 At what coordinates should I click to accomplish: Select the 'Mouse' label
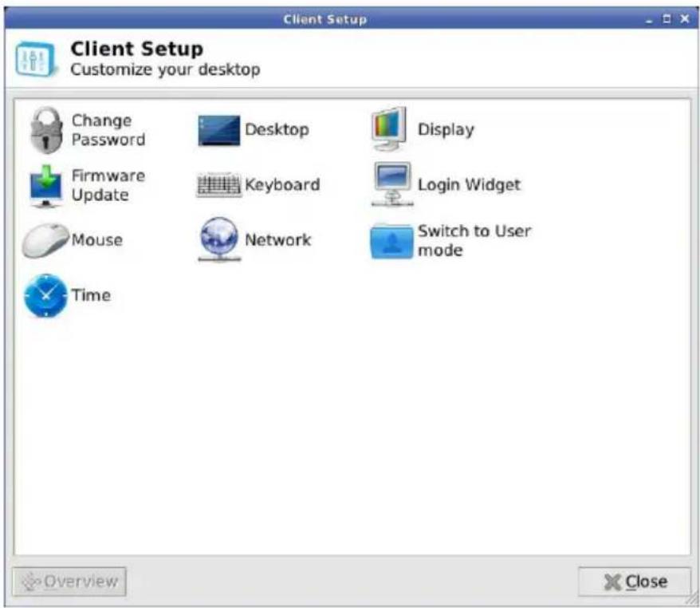click(97, 240)
